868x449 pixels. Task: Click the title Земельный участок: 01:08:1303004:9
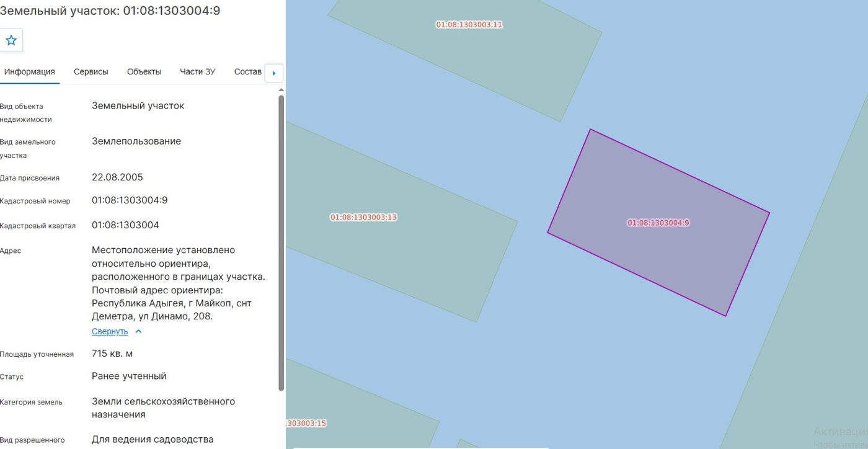pos(110,11)
